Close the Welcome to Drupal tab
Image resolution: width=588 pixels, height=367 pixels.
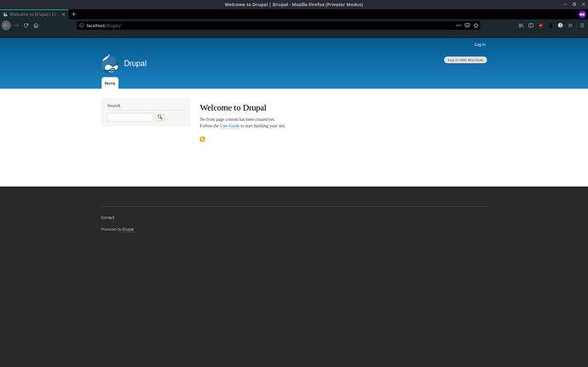pos(63,14)
